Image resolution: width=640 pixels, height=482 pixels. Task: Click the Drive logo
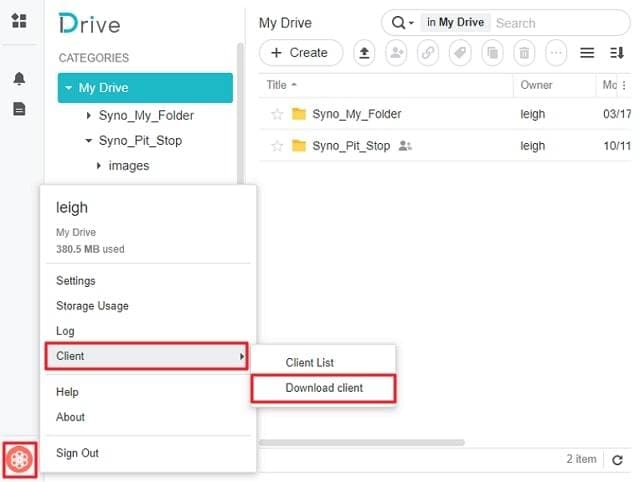tap(89, 24)
